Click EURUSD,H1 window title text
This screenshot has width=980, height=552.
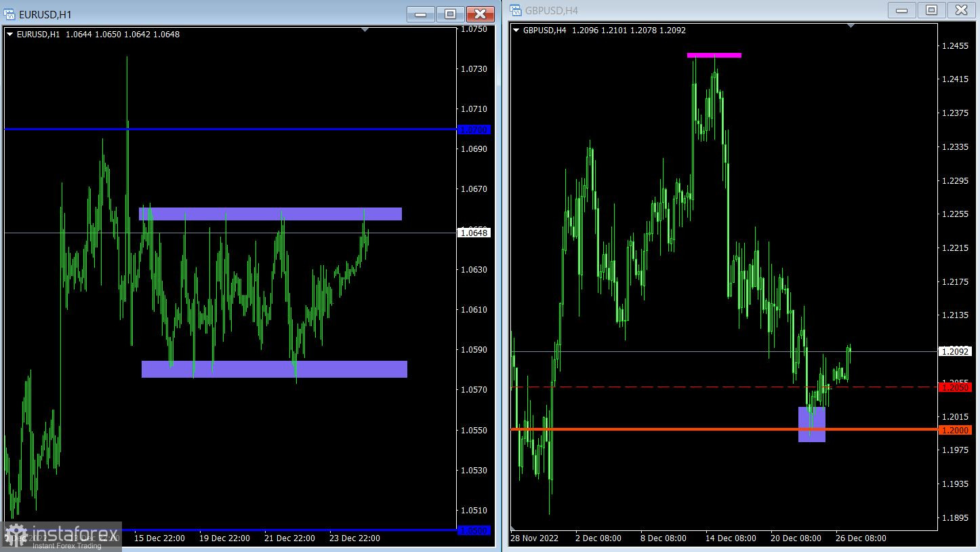click(45, 14)
